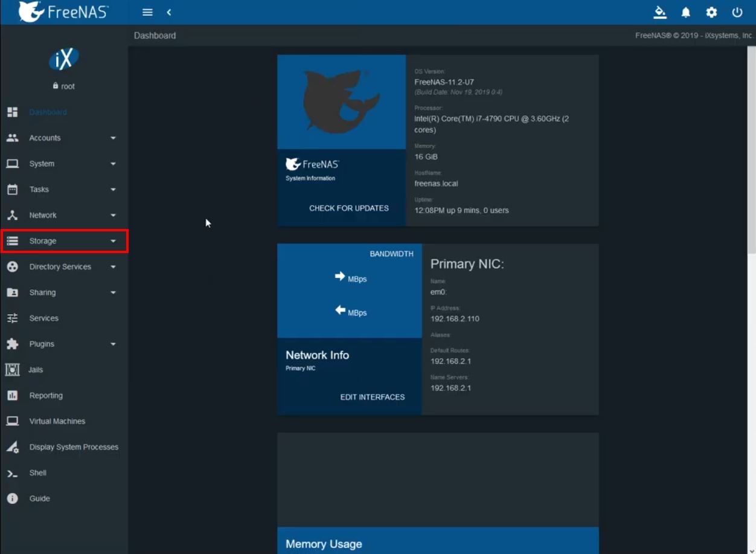The width and height of the screenshot is (756, 554).
Task: Expand the Directory Services menu arrow
Action: point(113,267)
